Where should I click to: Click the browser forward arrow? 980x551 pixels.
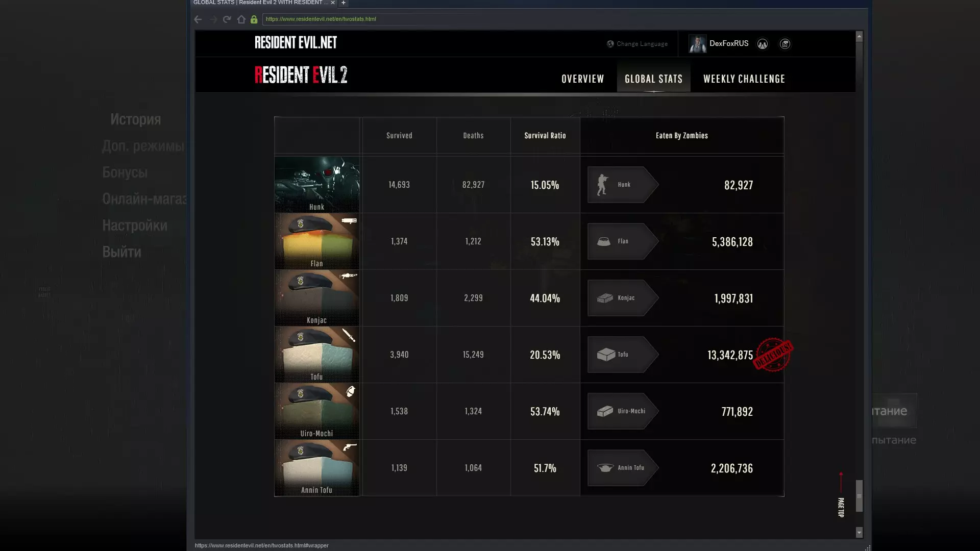[213, 19]
